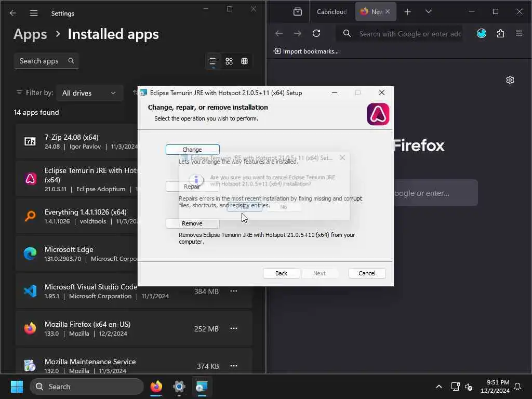Switch installed apps to grid view
The height and width of the screenshot is (399, 532).
click(229, 61)
